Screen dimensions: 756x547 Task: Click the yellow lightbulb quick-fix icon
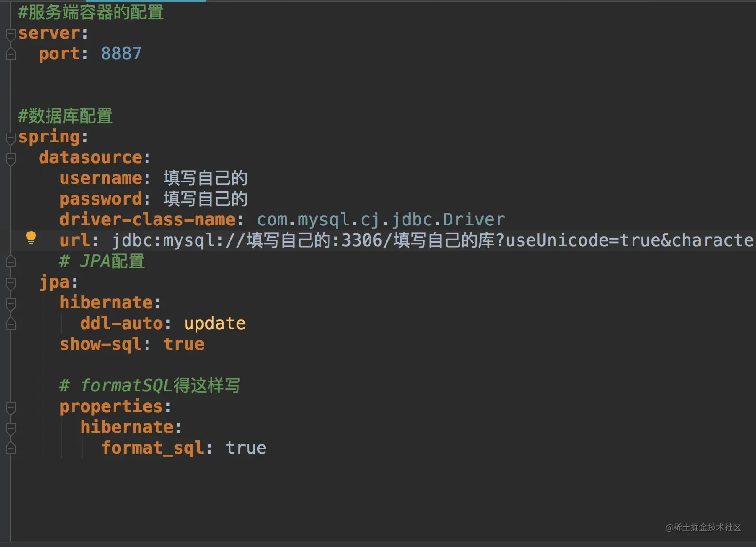coord(31,238)
